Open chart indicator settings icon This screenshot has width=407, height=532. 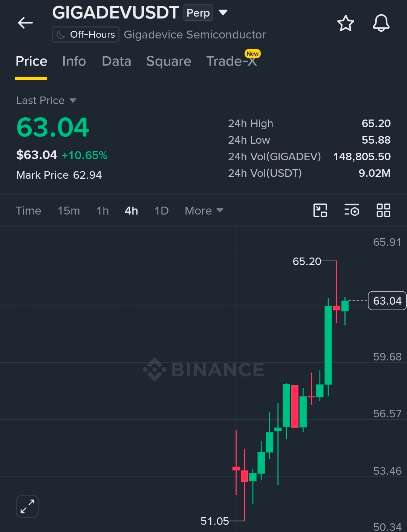click(352, 210)
